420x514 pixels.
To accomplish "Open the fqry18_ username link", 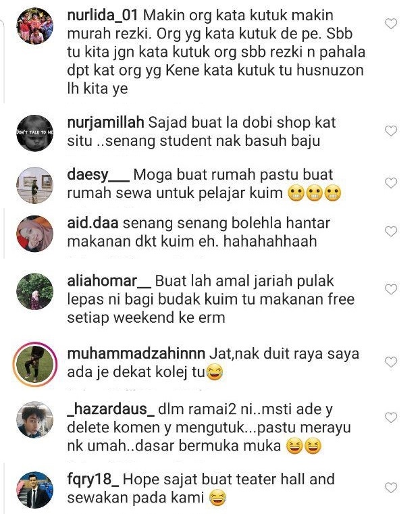I will (93, 480).
